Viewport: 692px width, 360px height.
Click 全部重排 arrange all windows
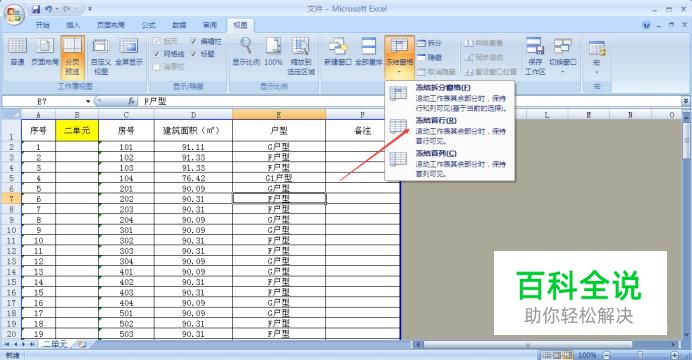point(369,52)
